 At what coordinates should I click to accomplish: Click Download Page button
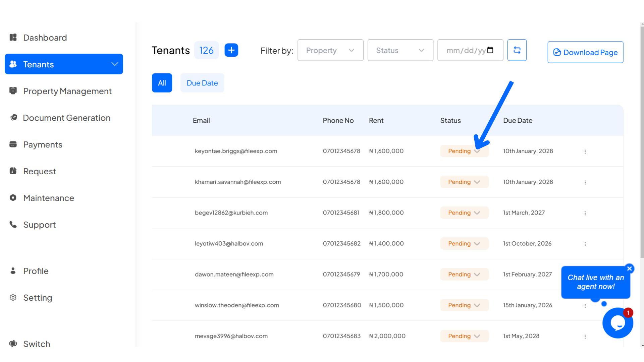click(586, 52)
